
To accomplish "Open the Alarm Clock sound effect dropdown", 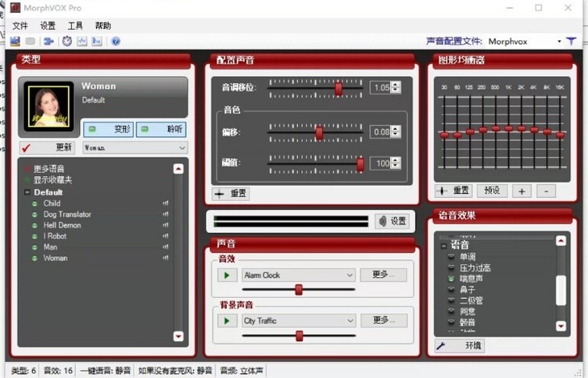I will pyautogui.click(x=299, y=275).
